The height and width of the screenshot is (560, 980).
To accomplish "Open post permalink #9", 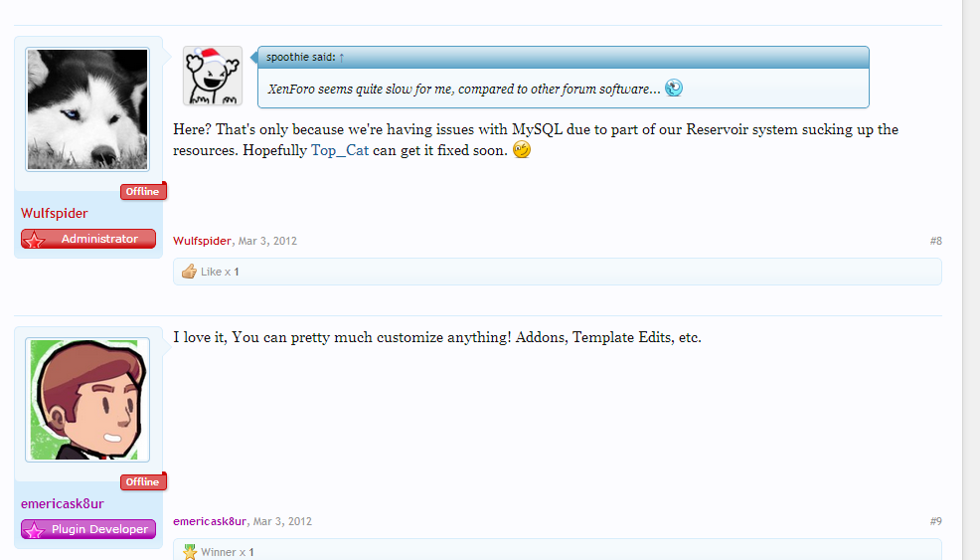I will (935, 521).
